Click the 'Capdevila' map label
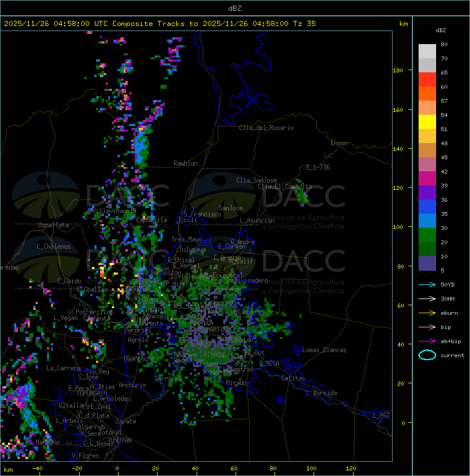 (151, 220)
